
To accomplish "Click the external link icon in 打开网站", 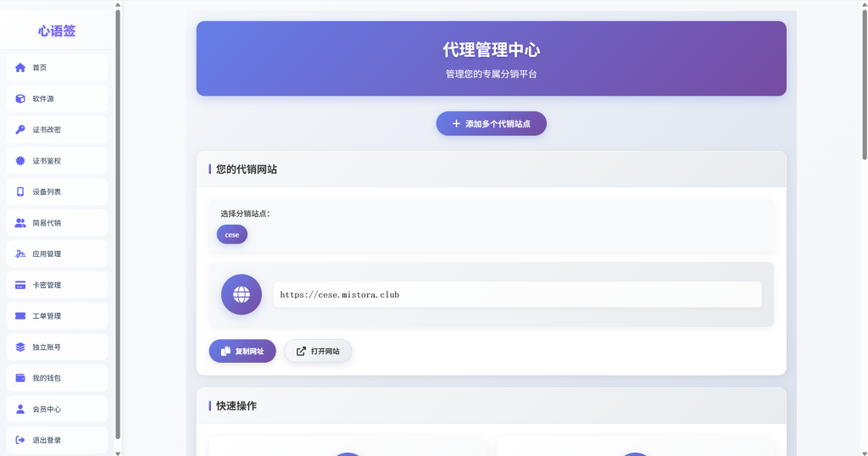I will 301,352.
